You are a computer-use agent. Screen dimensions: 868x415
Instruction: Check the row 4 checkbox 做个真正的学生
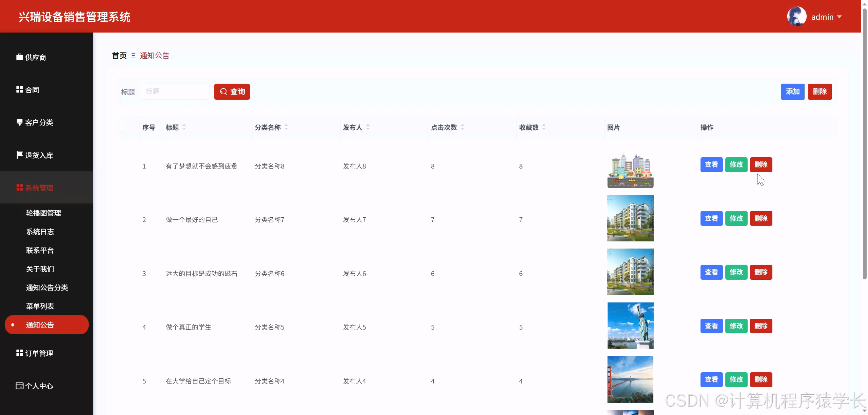click(x=122, y=327)
